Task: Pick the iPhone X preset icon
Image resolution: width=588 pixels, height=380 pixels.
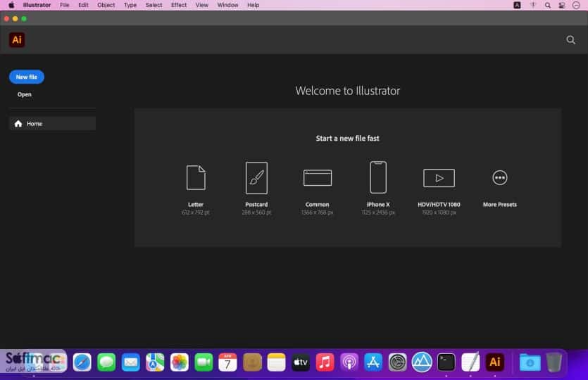Action: click(378, 177)
